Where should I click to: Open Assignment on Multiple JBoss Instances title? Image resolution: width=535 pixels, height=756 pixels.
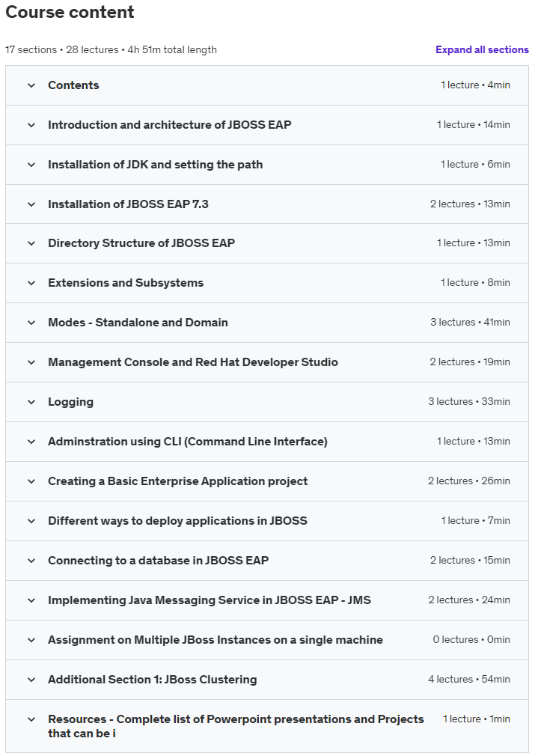click(215, 640)
